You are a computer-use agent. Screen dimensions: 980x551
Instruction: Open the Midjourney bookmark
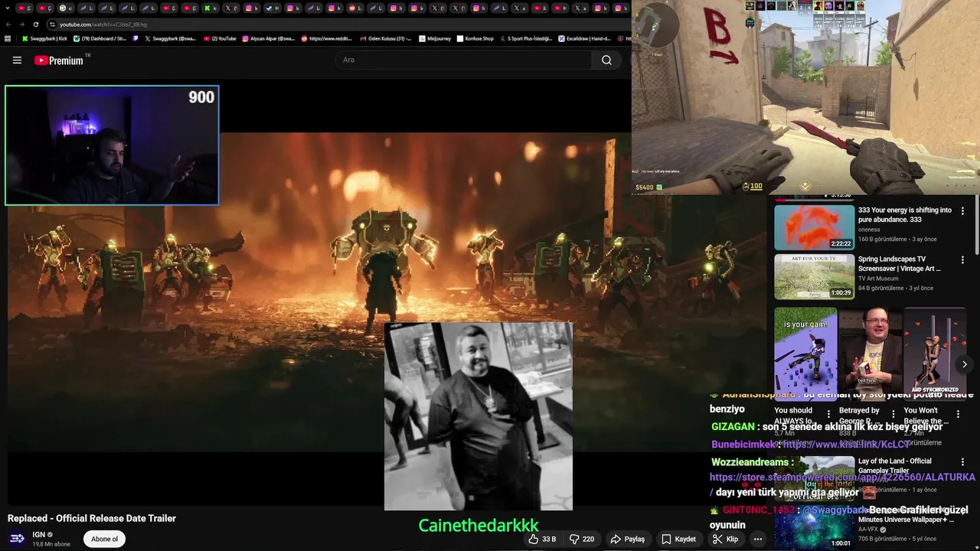click(434, 38)
